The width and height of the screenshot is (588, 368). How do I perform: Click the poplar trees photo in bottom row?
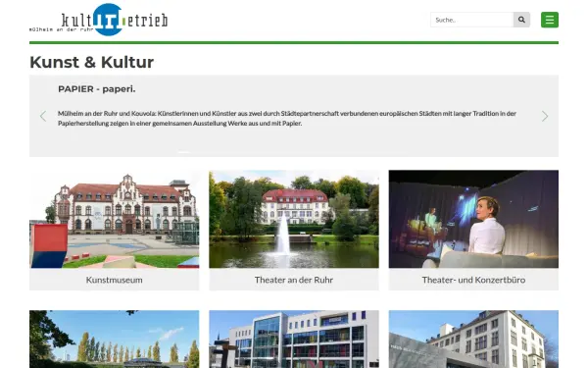[114, 340]
